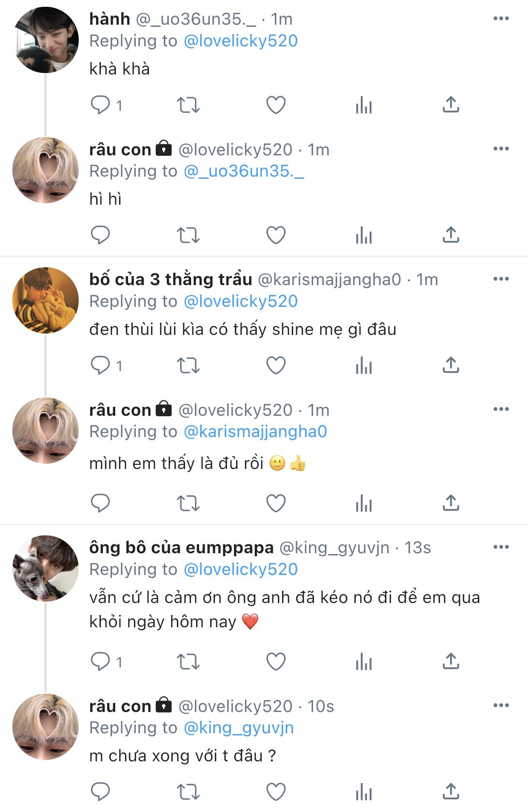View analytics for "hì hì" reply
528x812 pixels.
tap(363, 235)
